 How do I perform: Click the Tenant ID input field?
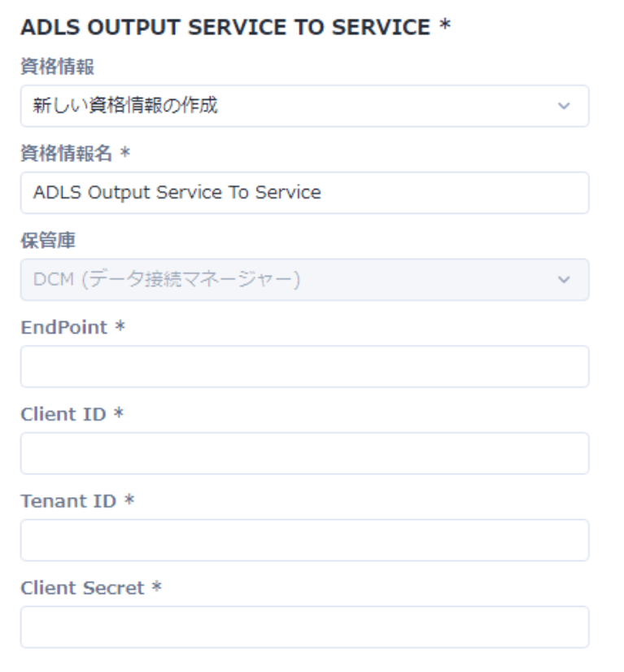(301, 539)
